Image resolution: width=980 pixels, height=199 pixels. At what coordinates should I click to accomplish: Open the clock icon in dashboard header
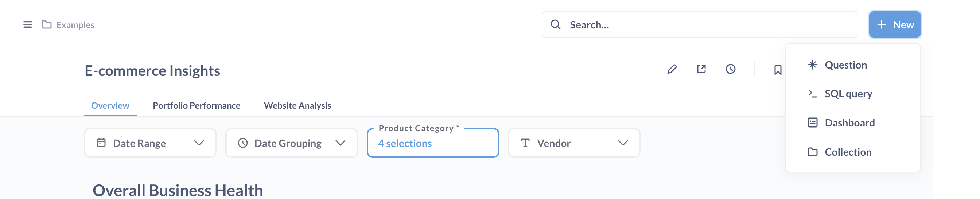[x=730, y=69]
